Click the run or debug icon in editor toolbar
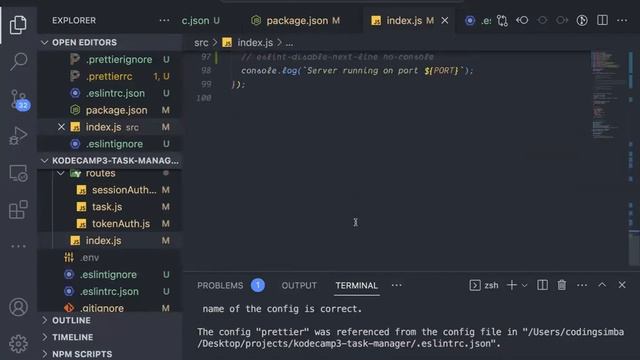Screen dimensions: 640x360 [582, 20]
